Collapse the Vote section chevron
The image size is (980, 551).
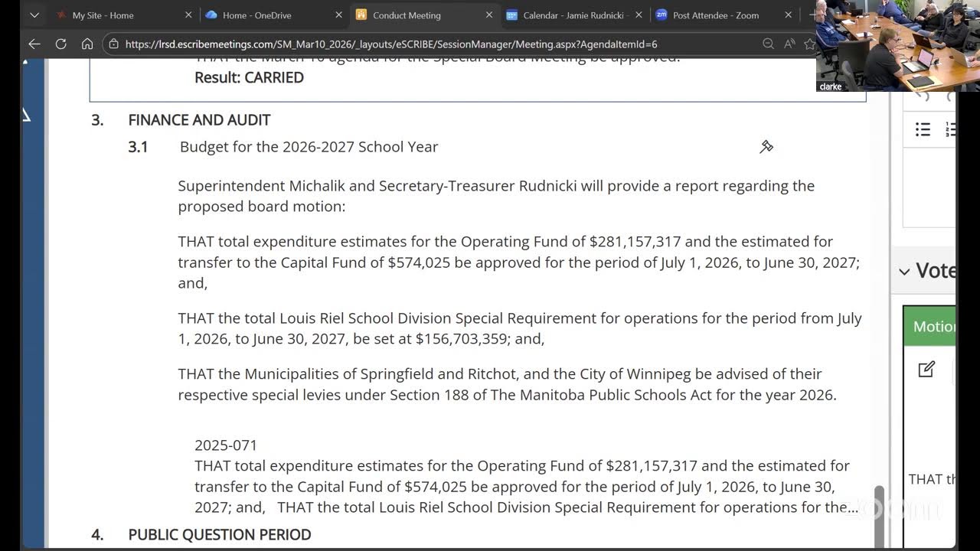904,271
